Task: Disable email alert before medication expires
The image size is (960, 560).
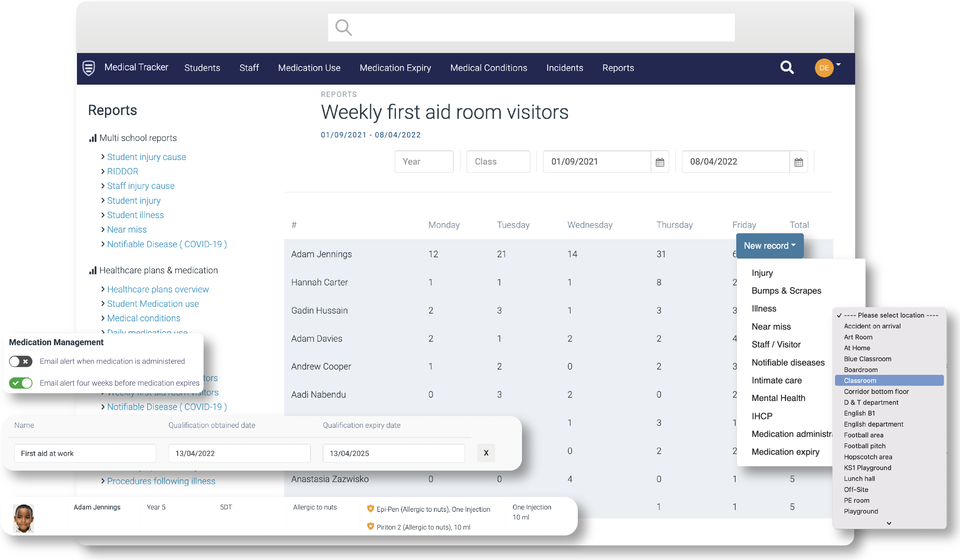Action: click(21, 383)
